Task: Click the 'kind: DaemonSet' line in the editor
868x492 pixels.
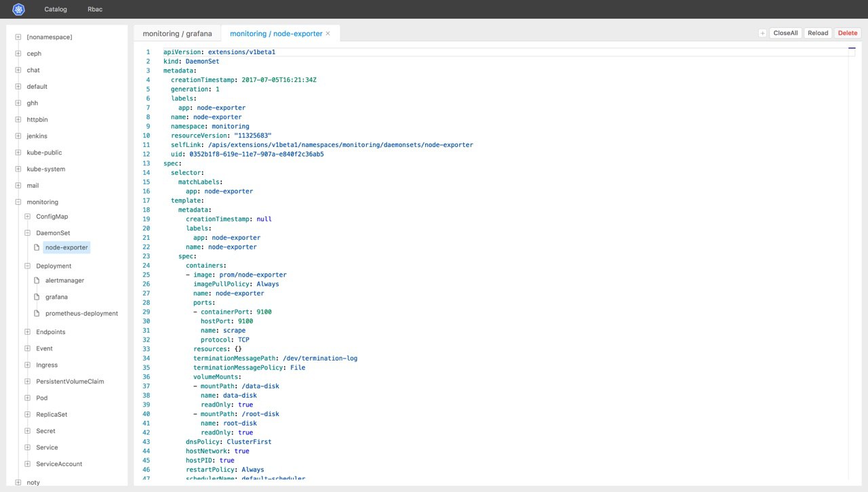Action: click(191, 62)
